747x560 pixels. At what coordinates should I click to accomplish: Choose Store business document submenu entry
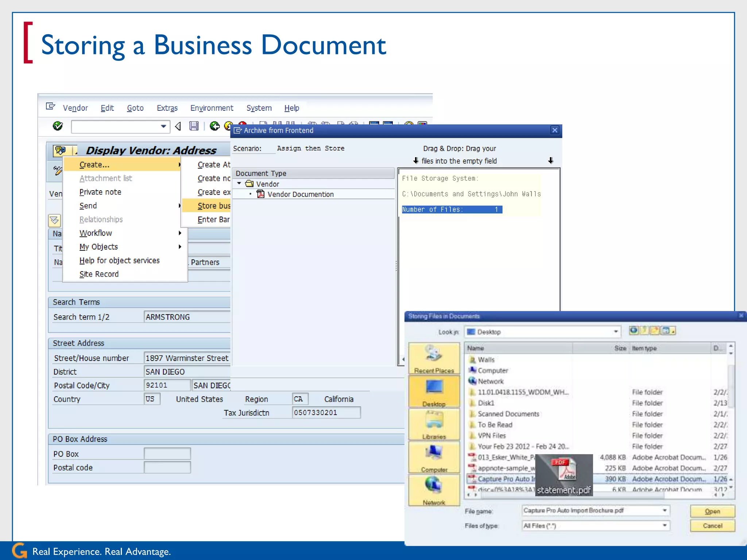point(206,206)
